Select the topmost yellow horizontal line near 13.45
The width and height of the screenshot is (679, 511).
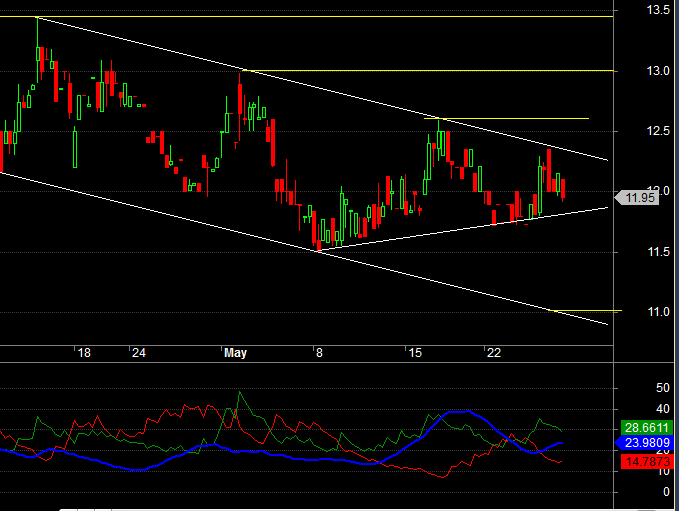pyautogui.click(x=307, y=16)
